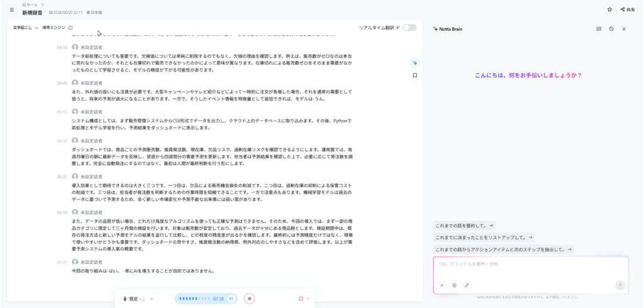This screenshot has height=308, width=644.
Task: Click transcript paragraph starting 今回の取り組みは
Action: coord(143,271)
